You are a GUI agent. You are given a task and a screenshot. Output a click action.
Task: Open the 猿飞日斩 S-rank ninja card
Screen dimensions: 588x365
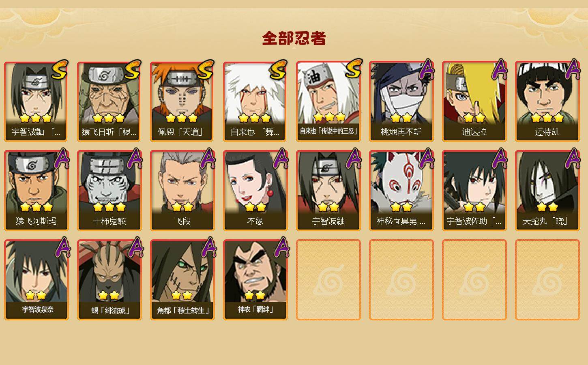pos(109,101)
